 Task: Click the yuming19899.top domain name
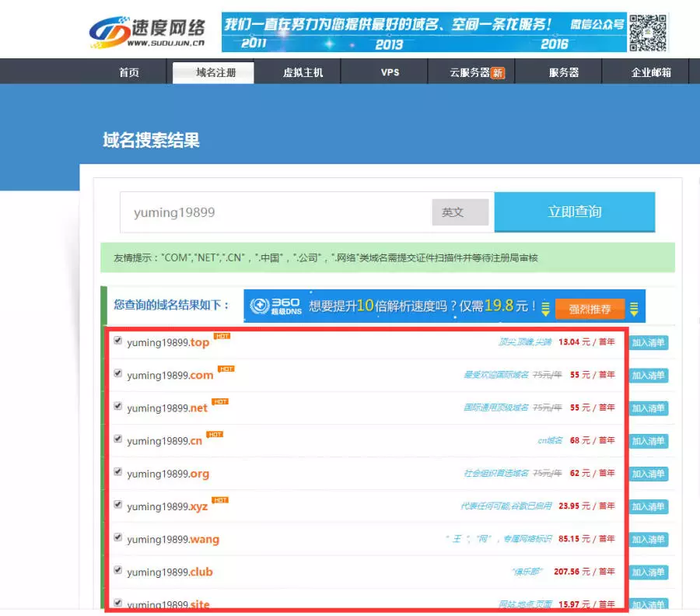(168, 343)
